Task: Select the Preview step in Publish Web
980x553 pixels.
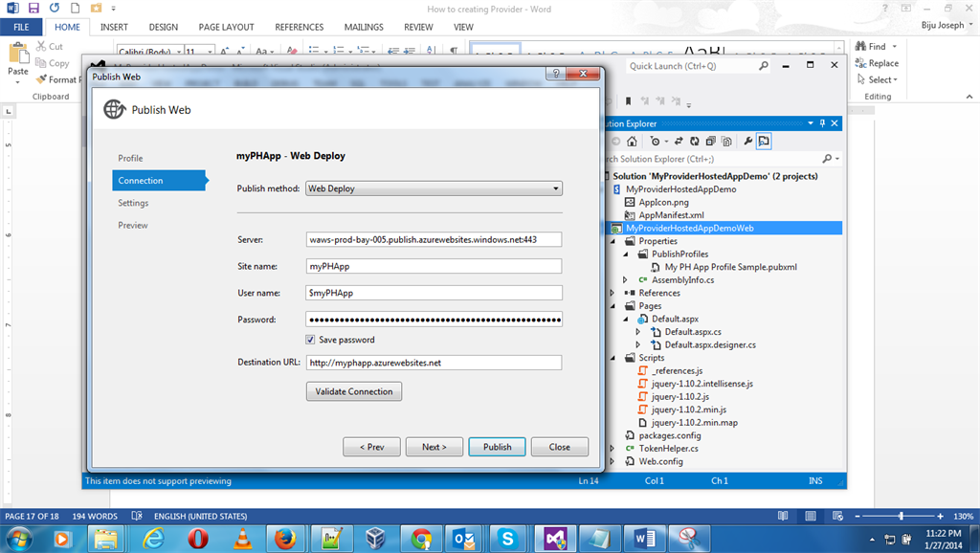Action: point(132,225)
